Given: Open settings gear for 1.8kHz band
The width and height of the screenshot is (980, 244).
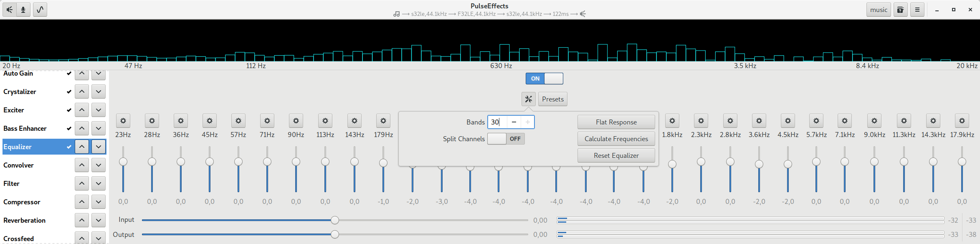Looking at the screenshot, I should [x=672, y=121].
